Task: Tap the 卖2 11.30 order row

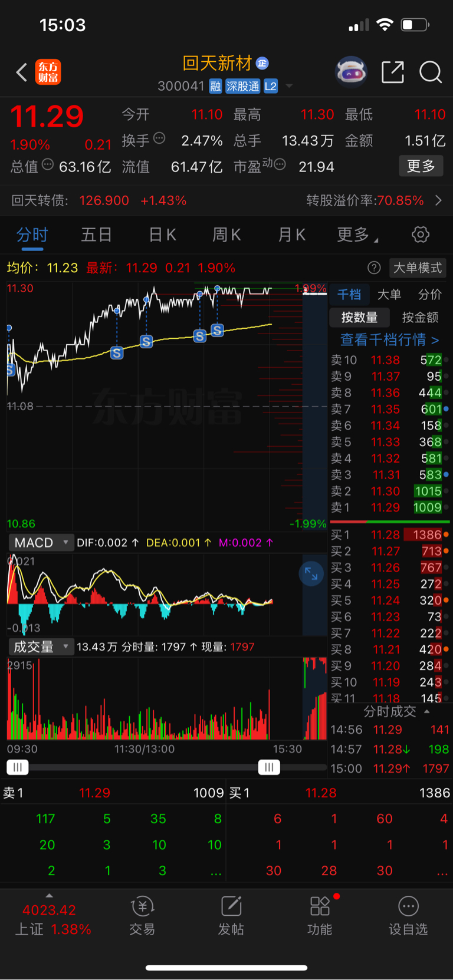Action: 390,491
